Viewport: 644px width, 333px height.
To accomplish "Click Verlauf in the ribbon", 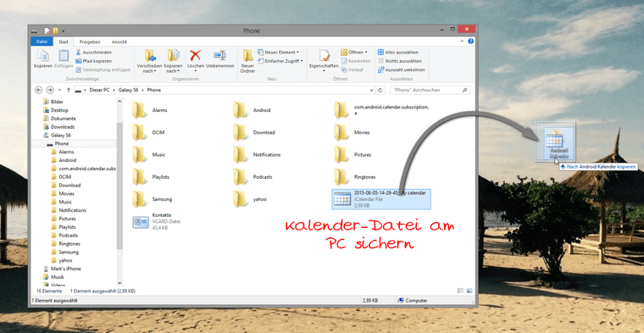I will pos(352,69).
